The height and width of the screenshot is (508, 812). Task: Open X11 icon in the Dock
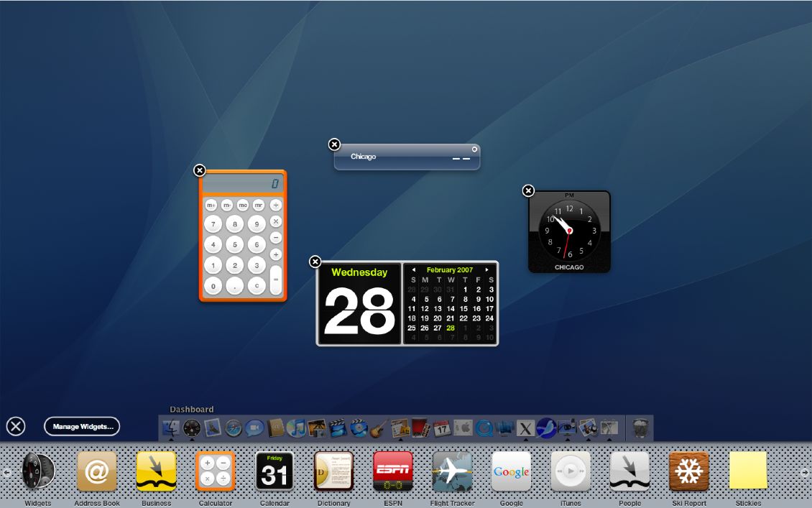[525, 429]
